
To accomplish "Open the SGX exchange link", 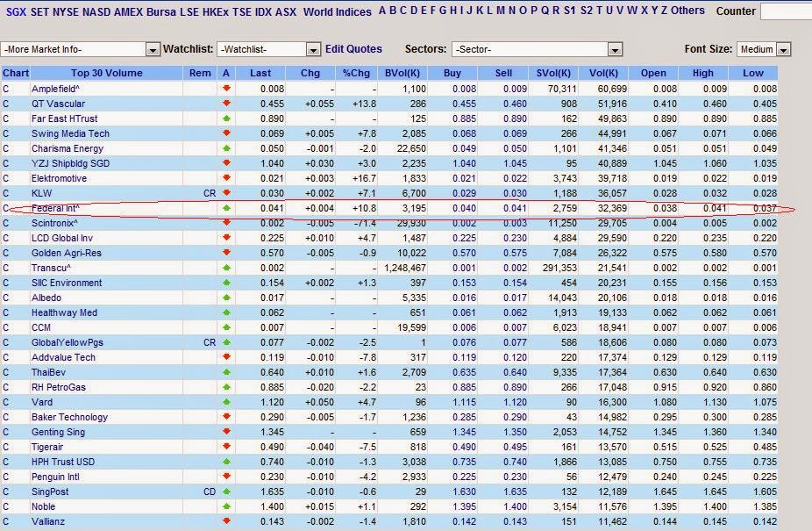I will [x=16, y=11].
